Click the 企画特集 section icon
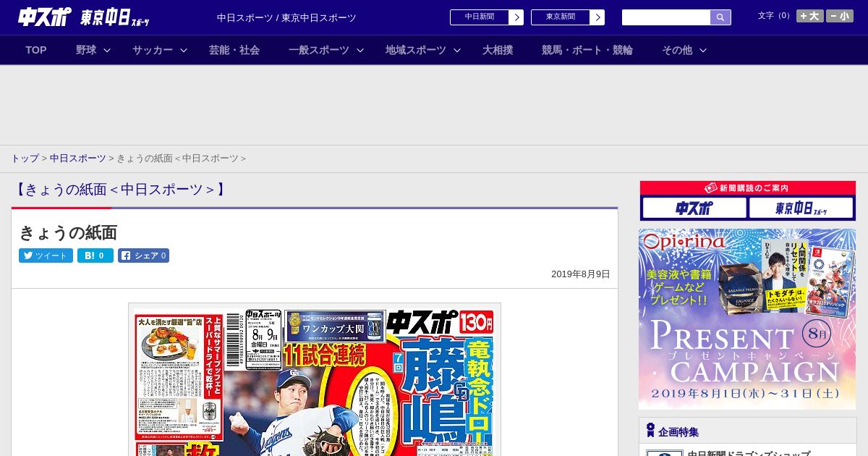Viewport: 868px width, 456px height. coord(650,431)
